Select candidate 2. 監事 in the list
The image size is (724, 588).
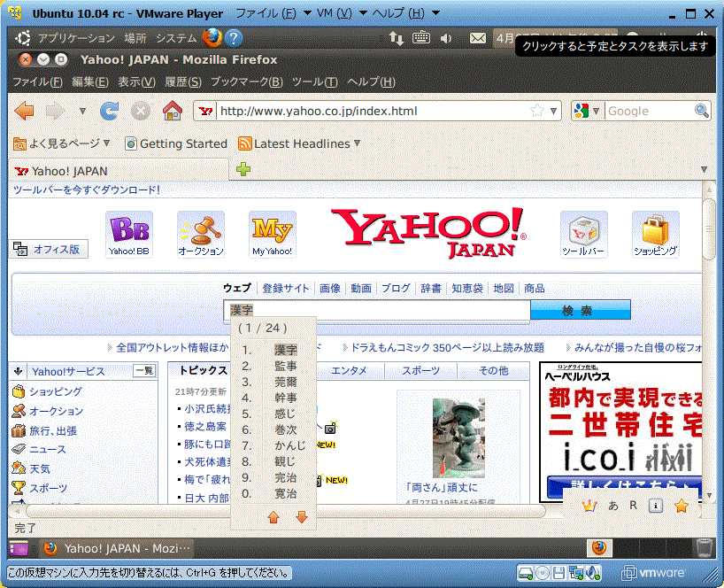pos(273,366)
